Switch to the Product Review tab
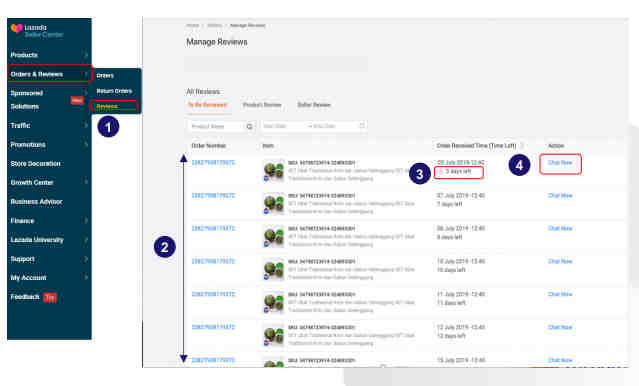 [262, 105]
